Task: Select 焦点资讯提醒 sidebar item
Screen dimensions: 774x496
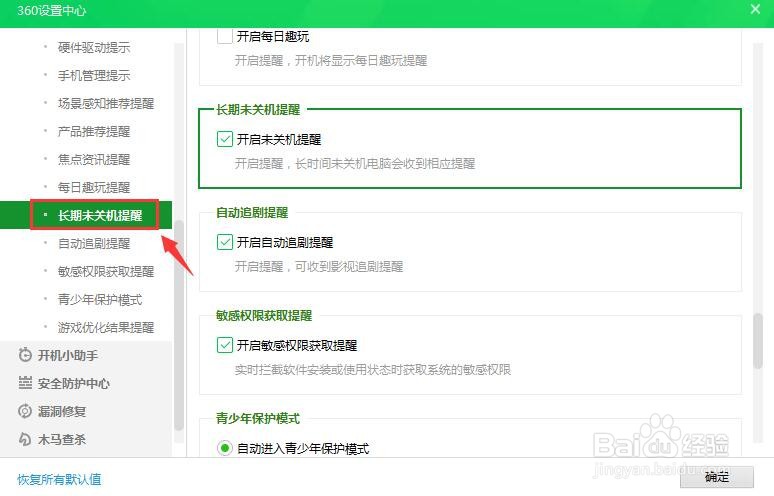Action: [94, 159]
